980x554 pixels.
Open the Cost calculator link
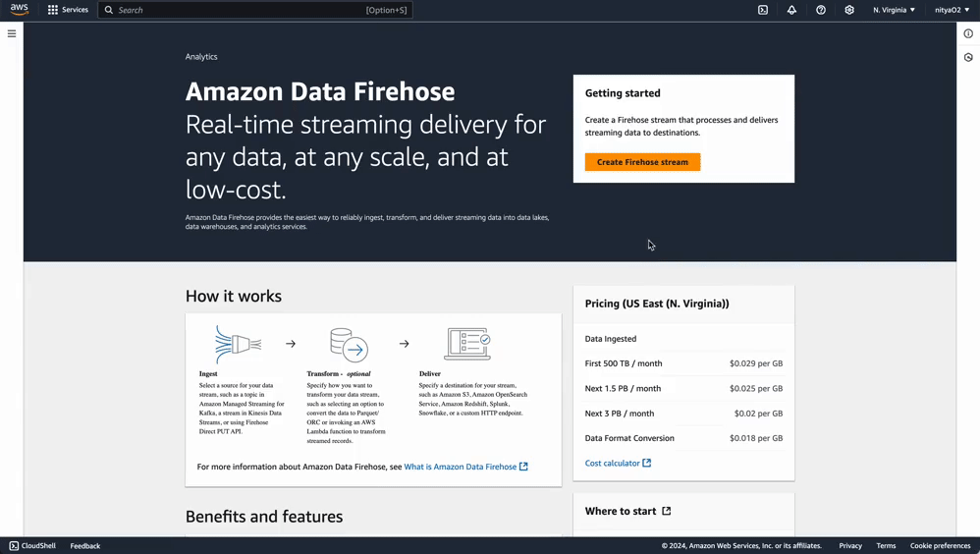pyautogui.click(x=618, y=463)
